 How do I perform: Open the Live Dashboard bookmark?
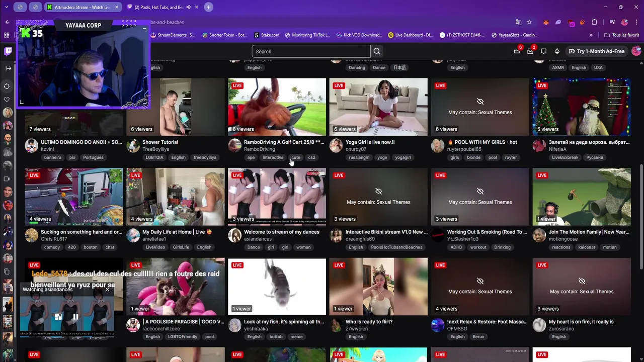point(411,35)
